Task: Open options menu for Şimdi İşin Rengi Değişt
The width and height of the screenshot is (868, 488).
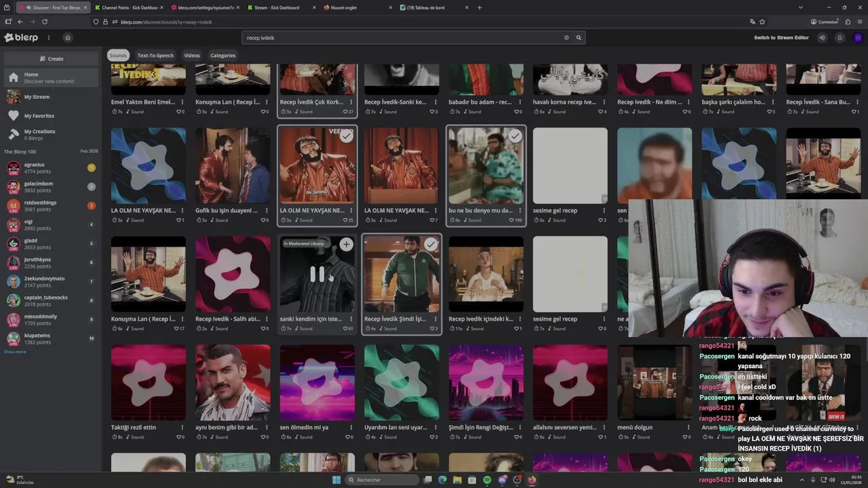Action: coord(519,428)
